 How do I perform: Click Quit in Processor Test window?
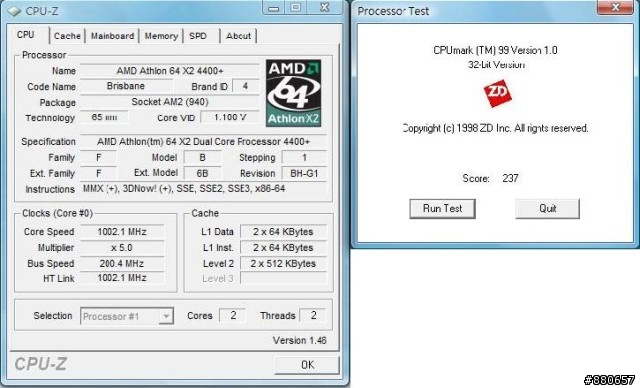(547, 208)
